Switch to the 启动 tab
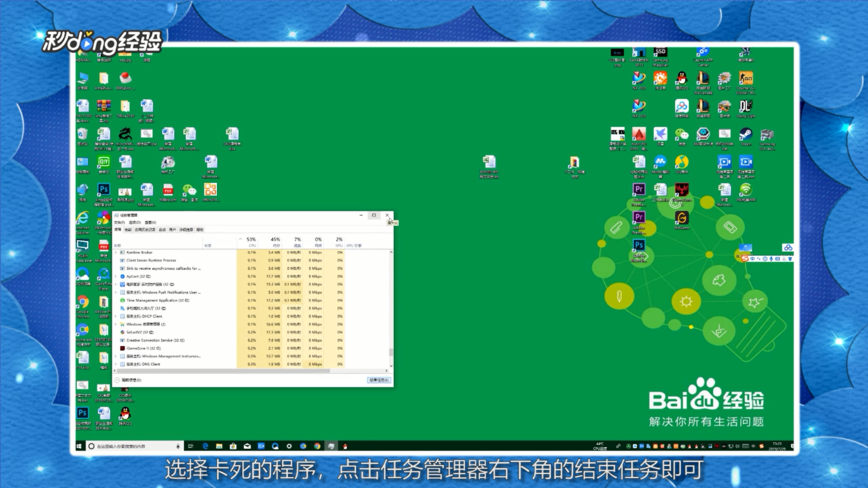868x488 pixels. [x=162, y=230]
